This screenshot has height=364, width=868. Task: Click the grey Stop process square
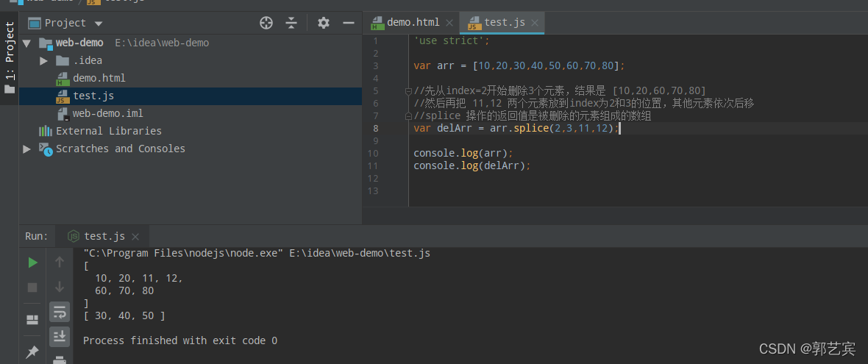[32, 287]
